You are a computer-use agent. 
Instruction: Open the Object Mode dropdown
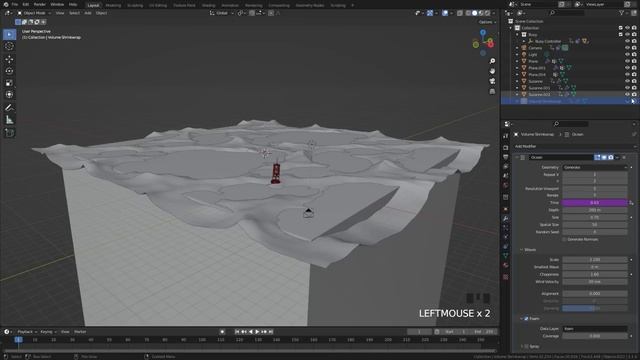(x=34, y=13)
